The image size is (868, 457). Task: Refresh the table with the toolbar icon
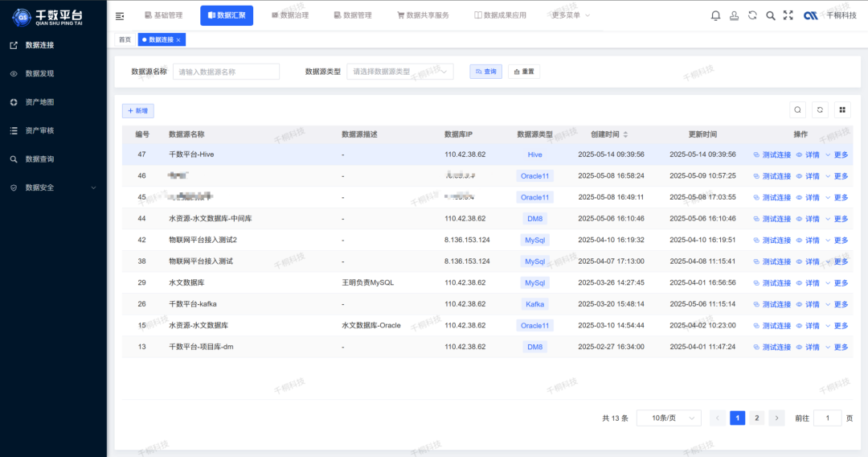click(820, 109)
